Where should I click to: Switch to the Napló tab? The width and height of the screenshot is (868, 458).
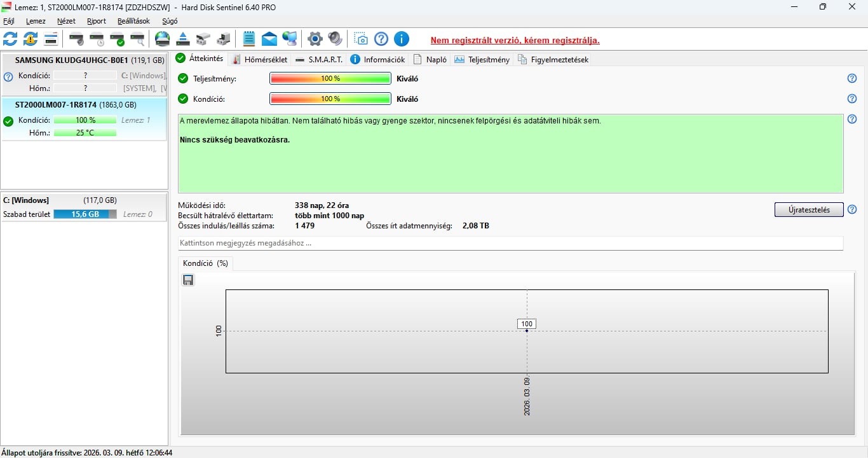pyautogui.click(x=430, y=59)
